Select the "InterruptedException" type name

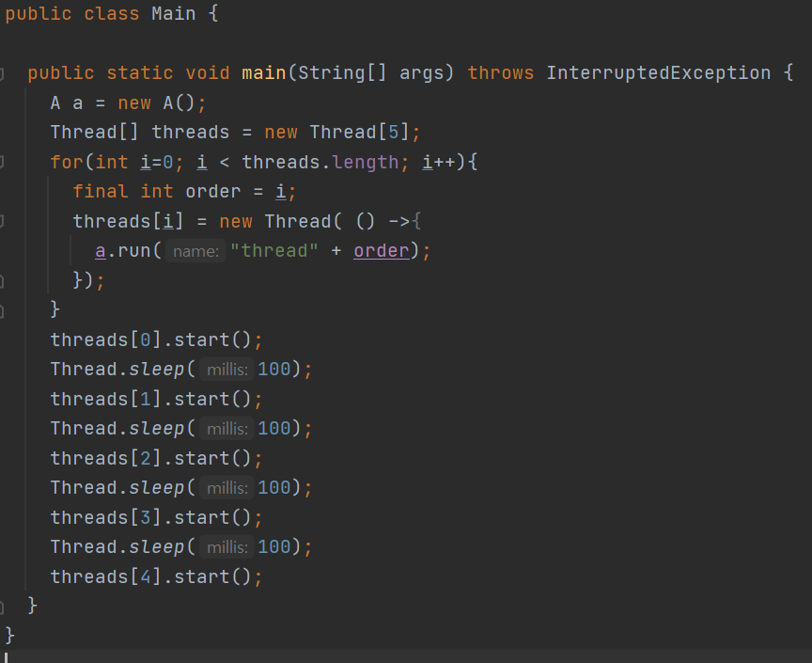[x=658, y=72]
